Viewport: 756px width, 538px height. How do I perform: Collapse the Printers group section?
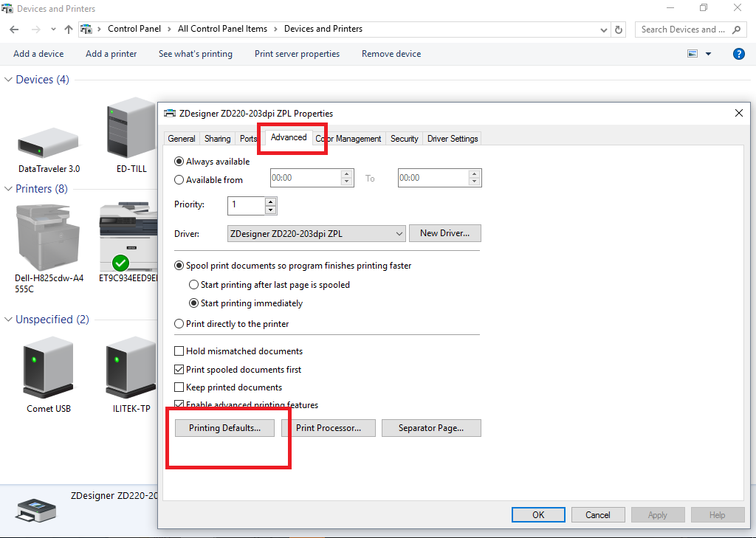(x=8, y=189)
